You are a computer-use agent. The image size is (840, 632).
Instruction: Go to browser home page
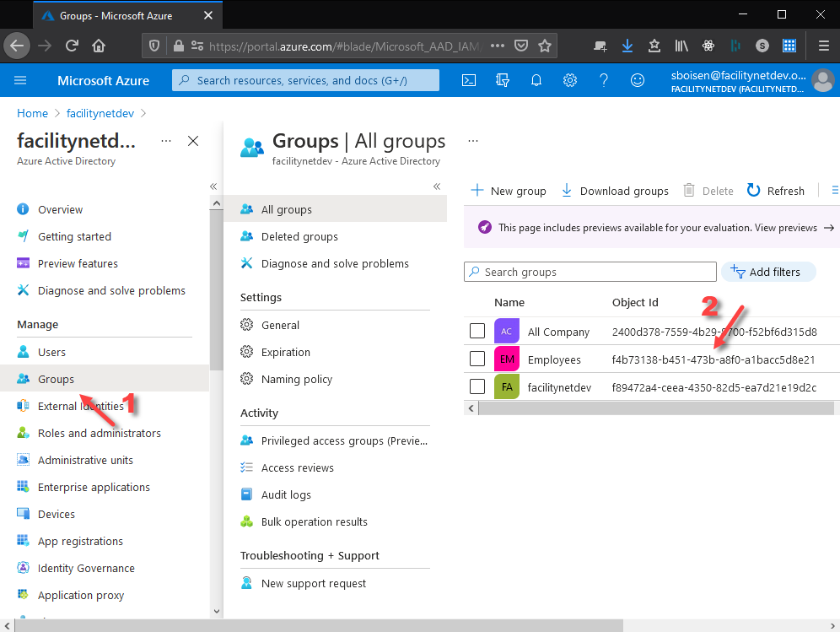click(x=99, y=46)
